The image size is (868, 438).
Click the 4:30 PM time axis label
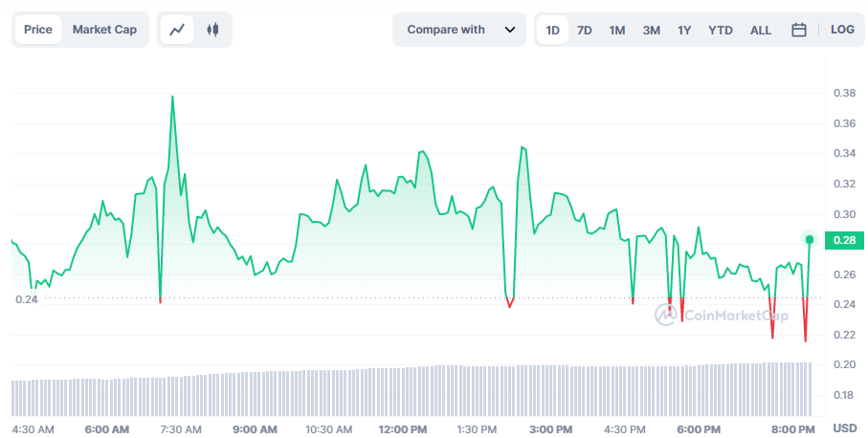(624, 429)
